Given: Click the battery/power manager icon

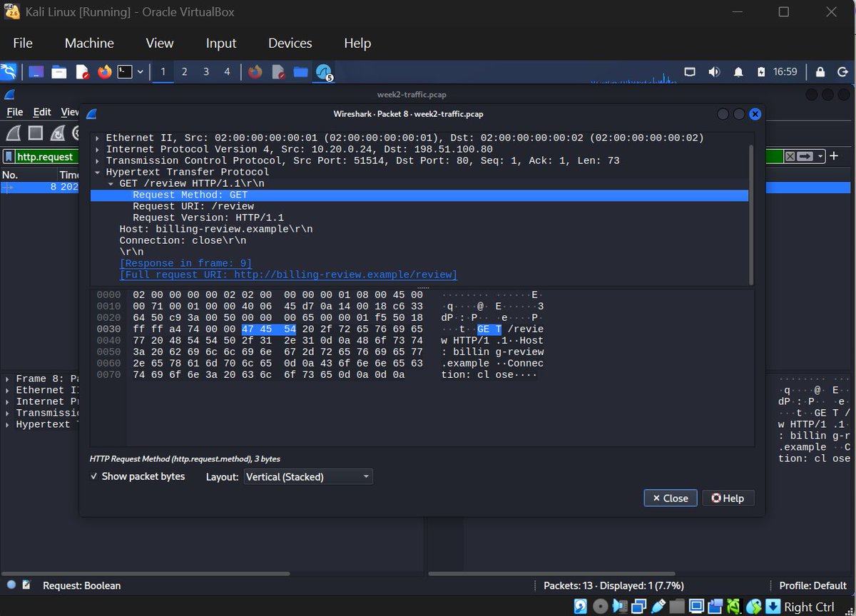Looking at the screenshot, I should coord(761,72).
